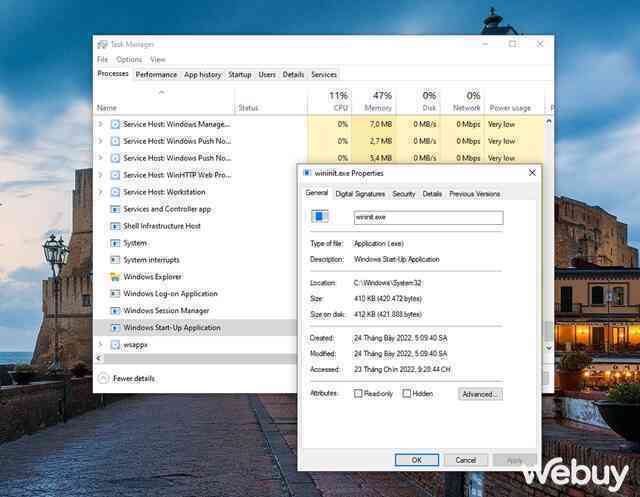Image resolution: width=640 pixels, height=497 pixels.
Task: Sort by the Network column header
Action: click(462, 101)
